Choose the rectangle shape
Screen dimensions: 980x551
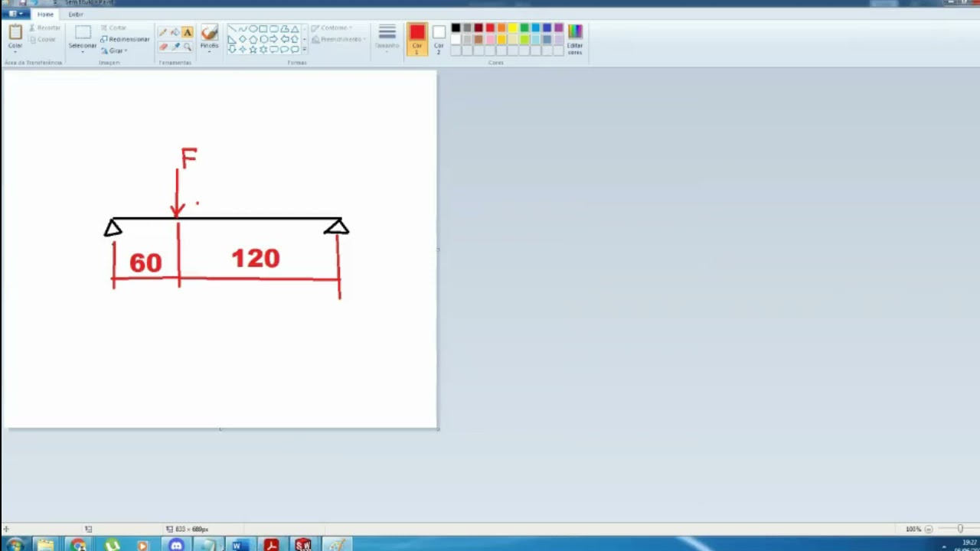(x=263, y=29)
